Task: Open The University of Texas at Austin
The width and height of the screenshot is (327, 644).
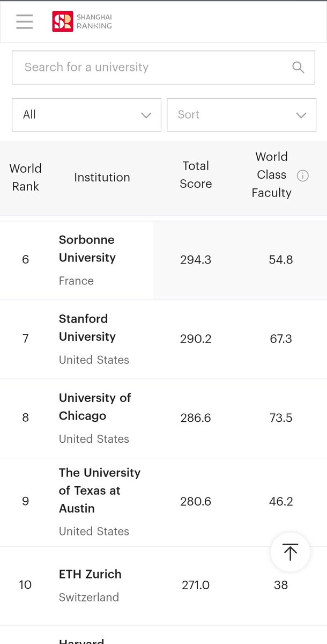Action: coord(100,491)
